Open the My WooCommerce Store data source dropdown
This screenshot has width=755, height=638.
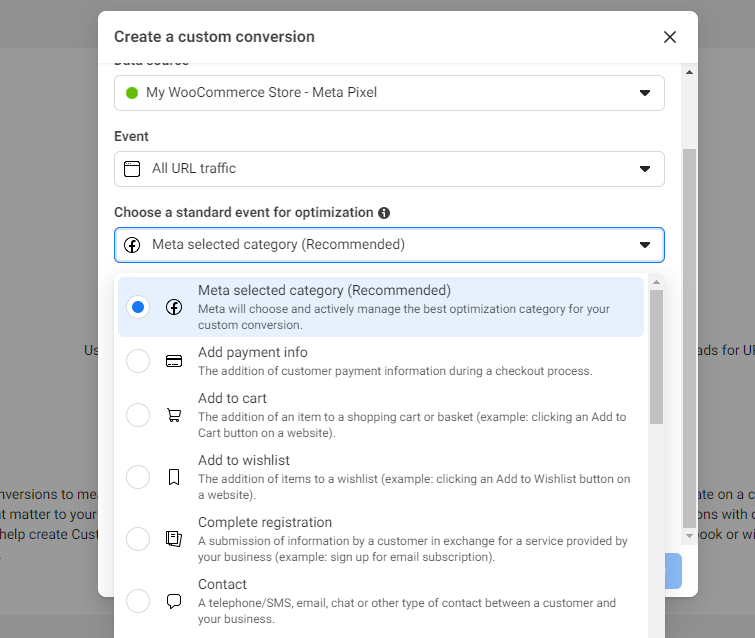coord(389,93)
